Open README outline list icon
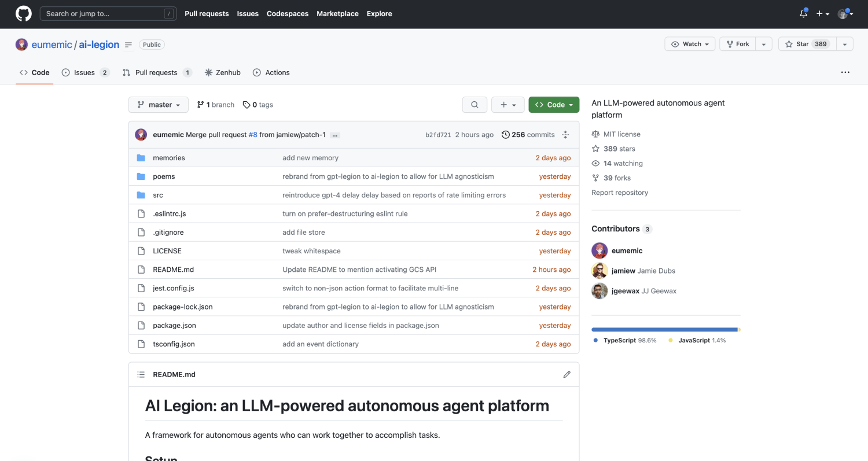Viewport: 868px width, 461px height. point(141,374)
